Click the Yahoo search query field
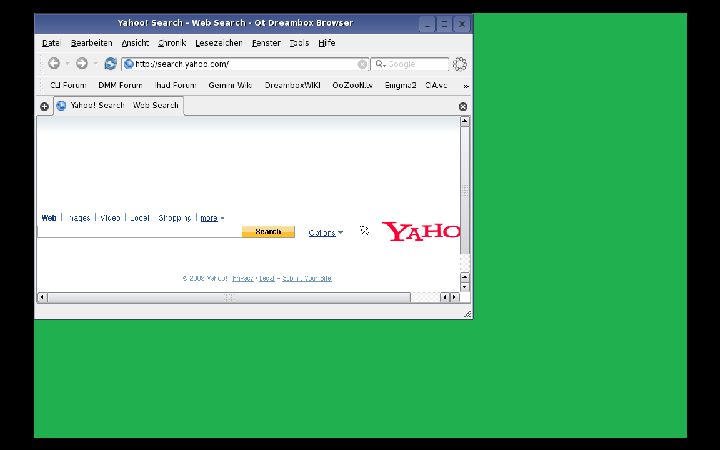This screenshot has width=720, height=450. 139,231
